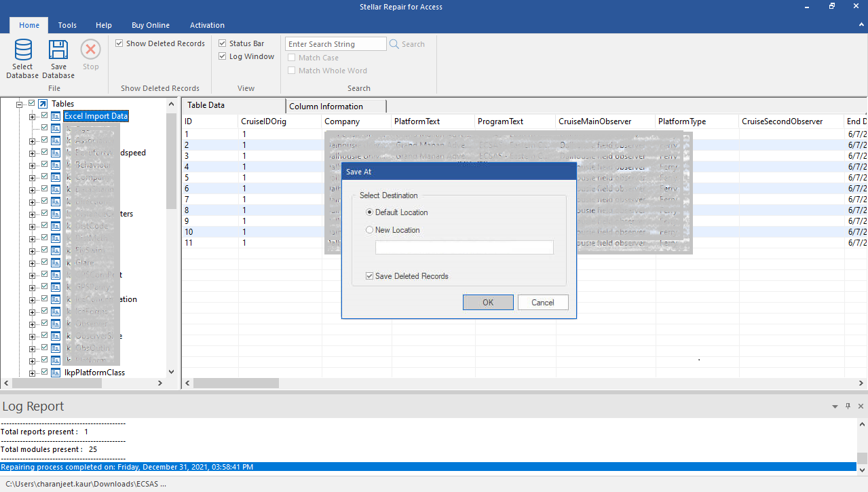The height and width of the screenshot is (492, 868).
Task: Expand the Behaviour table node
Action: tap(33, 165)
